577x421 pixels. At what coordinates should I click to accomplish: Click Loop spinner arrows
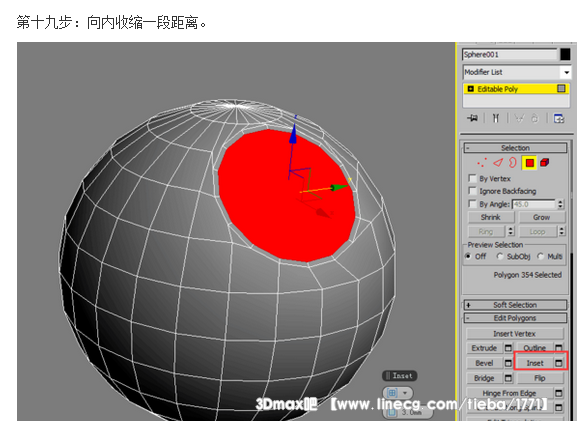click(x=561, y=231)
